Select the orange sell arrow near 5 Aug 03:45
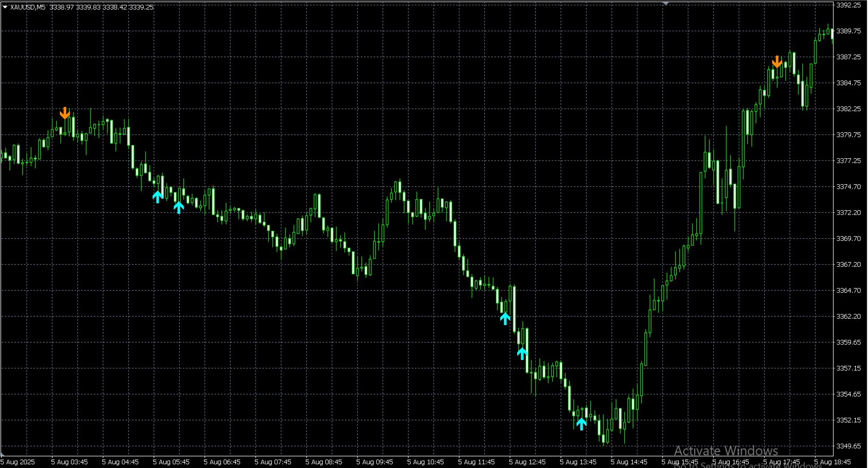868x468 pixels. (x=65, y=113)
